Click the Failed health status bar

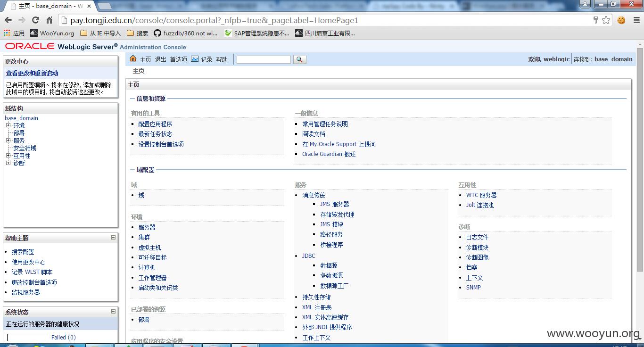coord(28,338)
